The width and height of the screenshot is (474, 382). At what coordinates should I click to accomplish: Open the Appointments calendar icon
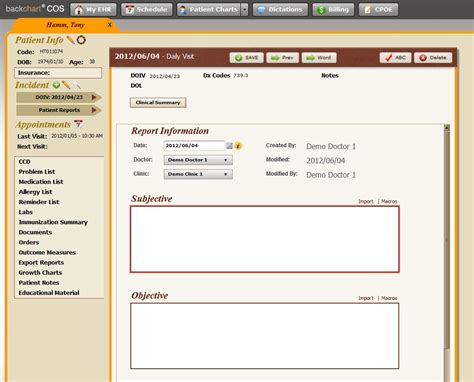pos(78,124)
